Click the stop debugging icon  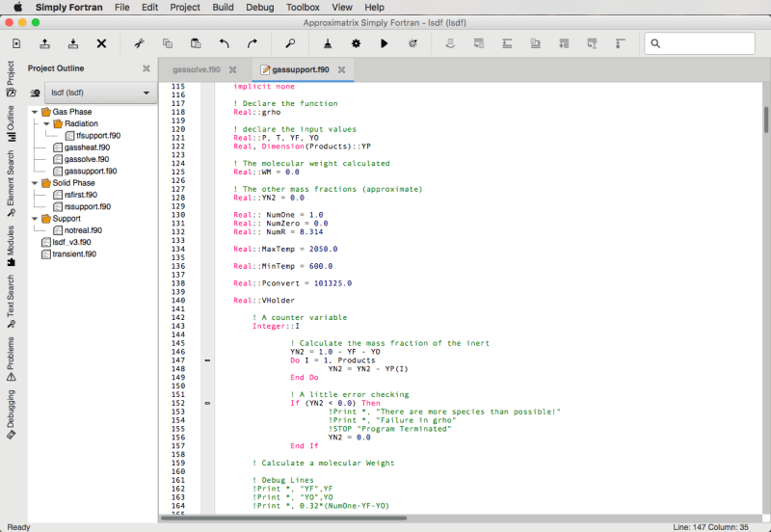pos(450,43)
